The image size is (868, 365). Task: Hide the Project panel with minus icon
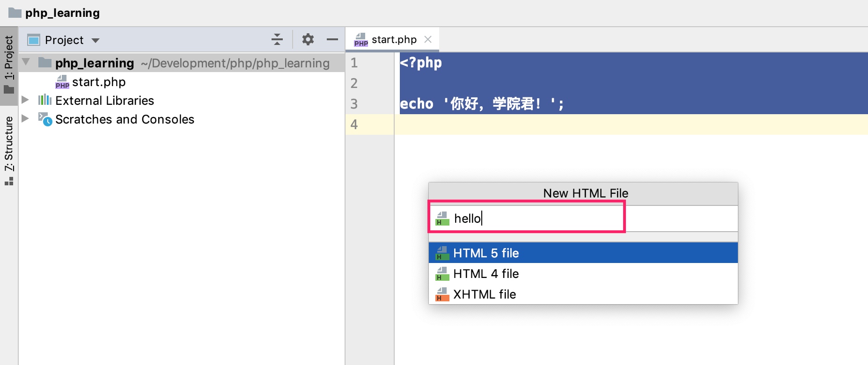coord(332,40)
